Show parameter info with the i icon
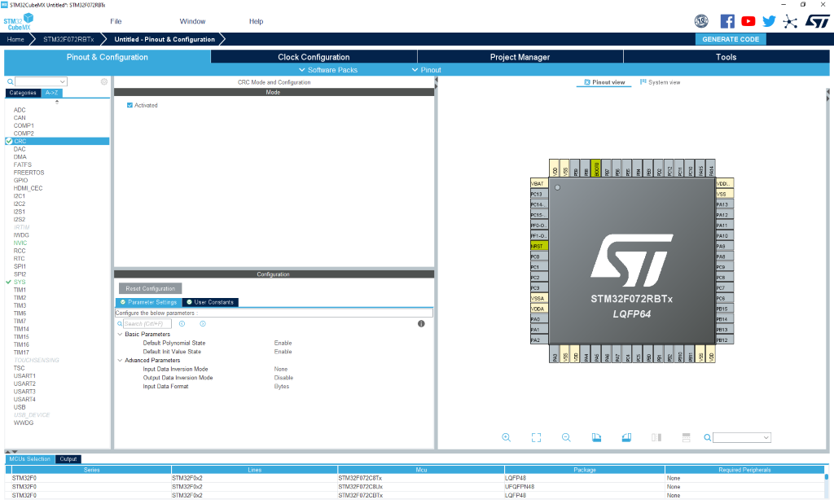Image resolution: width=834 pixels, height=504 pixels. point(421,323)
